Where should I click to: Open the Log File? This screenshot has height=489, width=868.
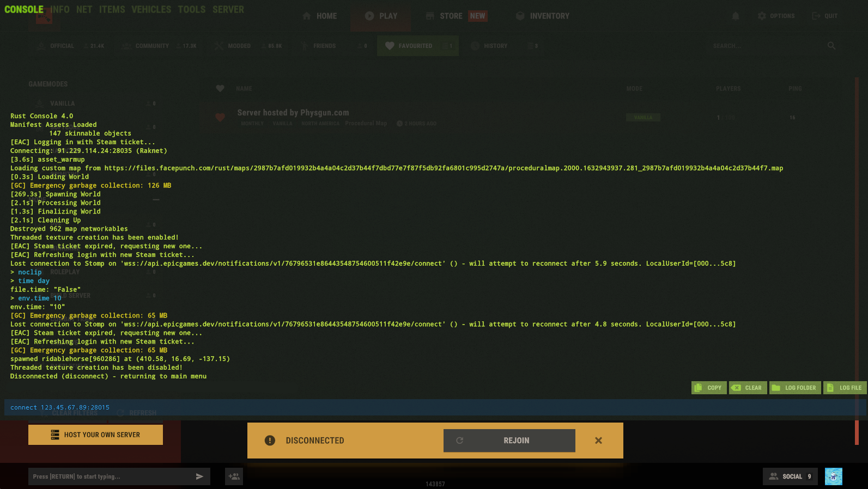coord(845,388)
